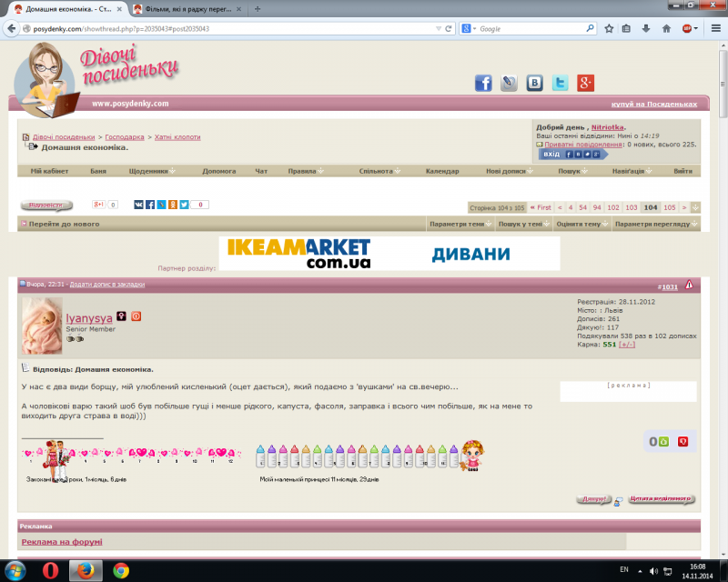Click the address bar URL field
Screen dimensions: 728x582
(x=232, y=29)
